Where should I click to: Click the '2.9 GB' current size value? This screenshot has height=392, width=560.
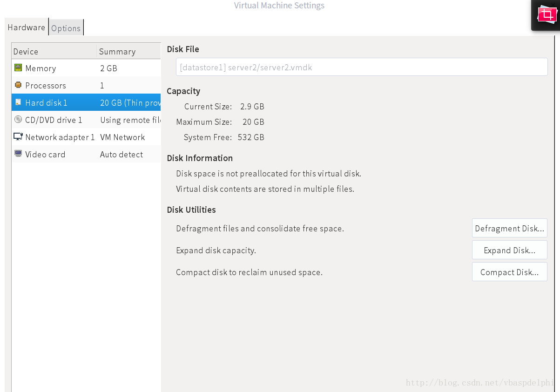(252, 107)
